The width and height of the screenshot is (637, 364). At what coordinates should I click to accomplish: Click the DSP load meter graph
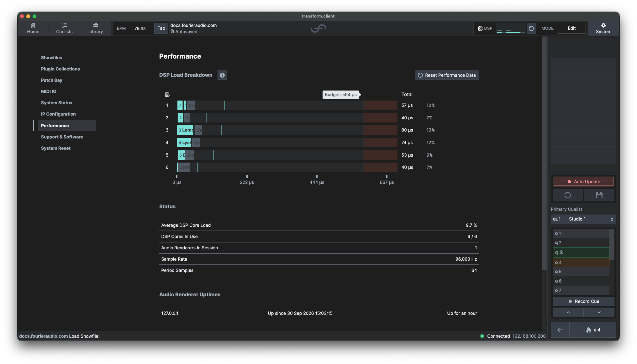(x=511, y=29)
